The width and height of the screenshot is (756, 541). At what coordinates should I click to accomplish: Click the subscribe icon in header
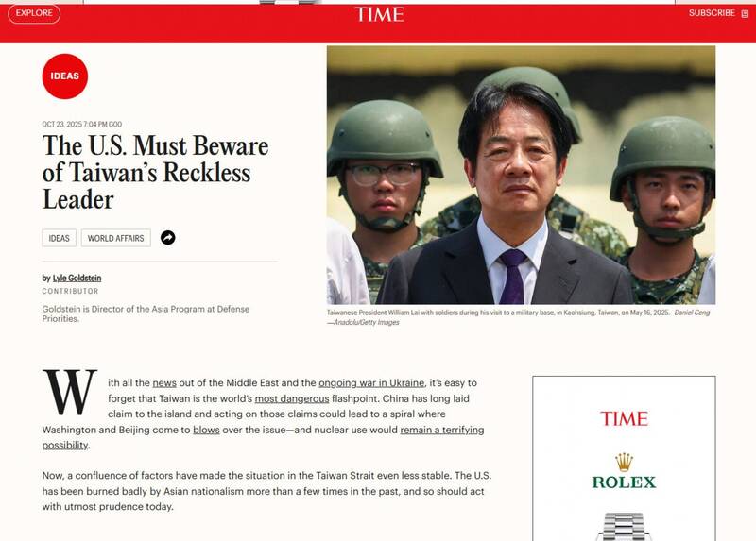[x=745, y=14]
